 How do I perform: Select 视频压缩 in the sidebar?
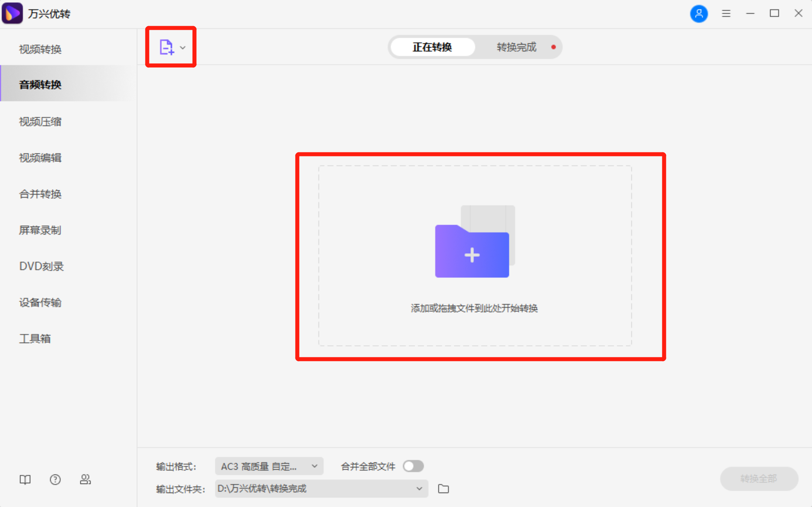pyautogui.click(x=40, y=121)
